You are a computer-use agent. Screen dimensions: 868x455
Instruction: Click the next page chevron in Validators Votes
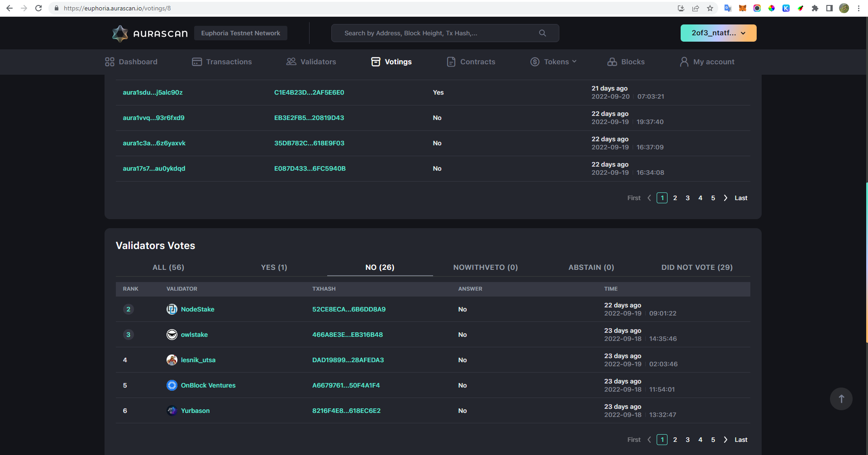pos(725,439)
